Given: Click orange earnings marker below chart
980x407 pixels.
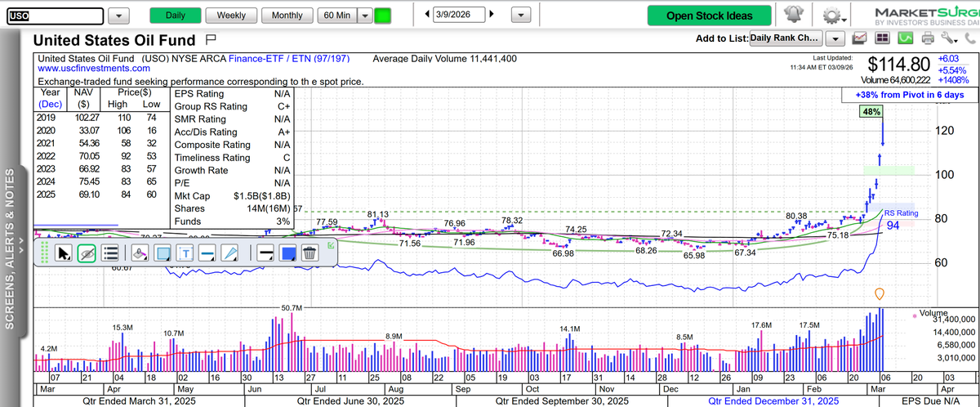Looking at the screenshot, I should click(x=879, y=293).
